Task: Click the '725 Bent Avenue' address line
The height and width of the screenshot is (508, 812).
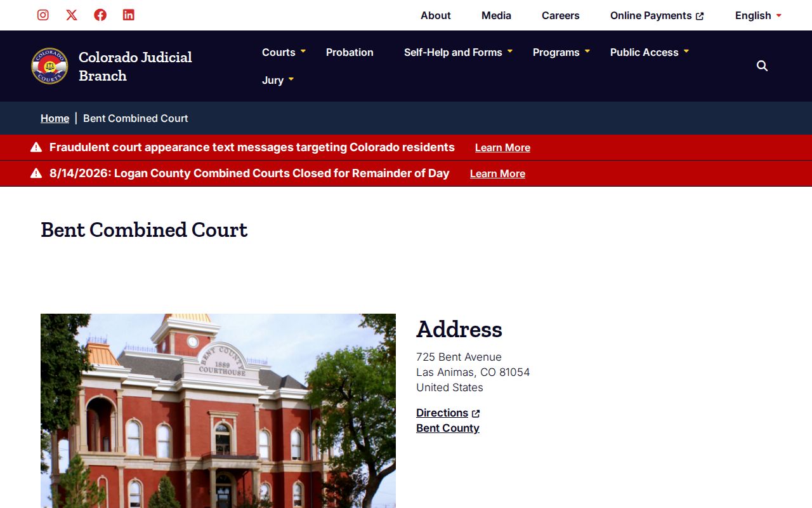Action: (x=459, y=357)
